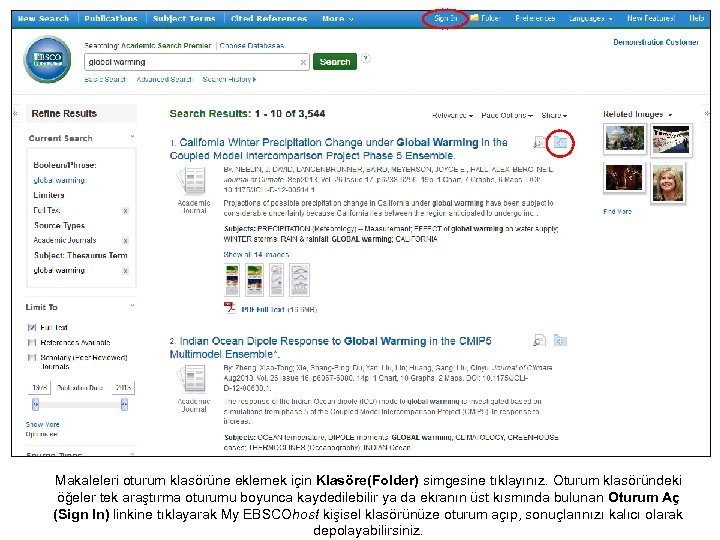Open California Winter Precipitation article title

338,149
